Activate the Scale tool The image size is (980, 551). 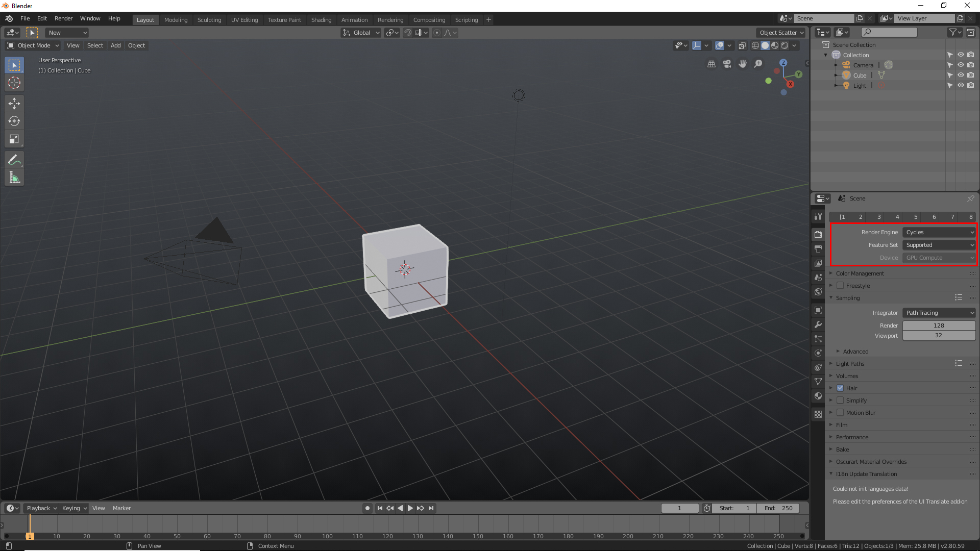(x=14, y=139)
